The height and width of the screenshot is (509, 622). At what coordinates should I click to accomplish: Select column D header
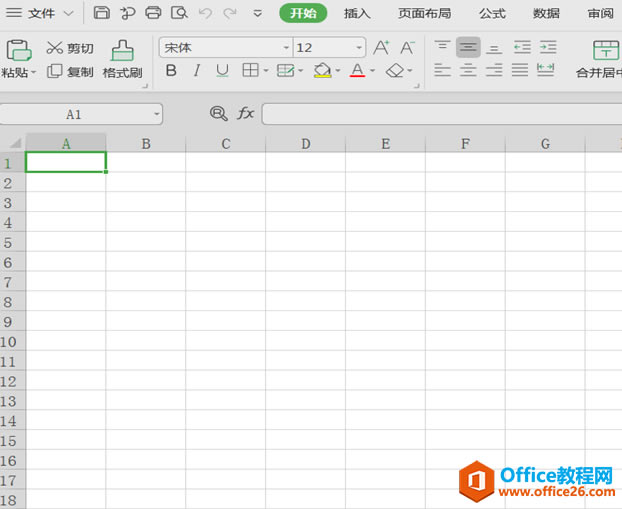(305, 143)
